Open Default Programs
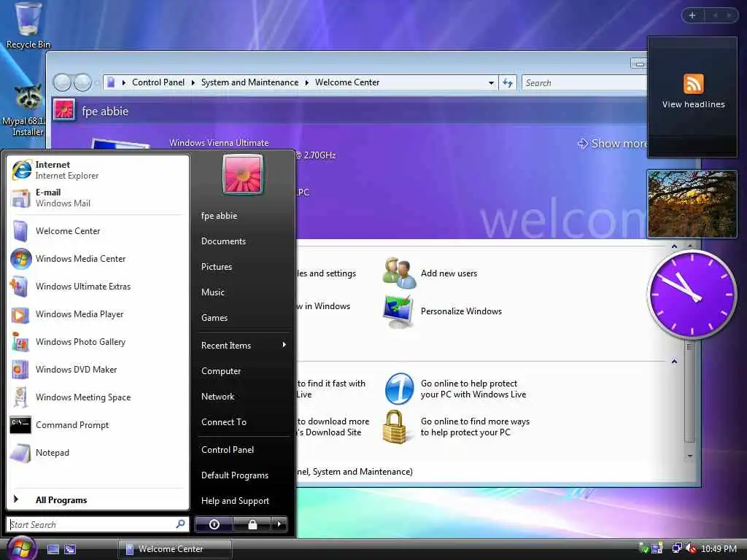The height and width of the screenshot is (560, 747). point(244,475)
